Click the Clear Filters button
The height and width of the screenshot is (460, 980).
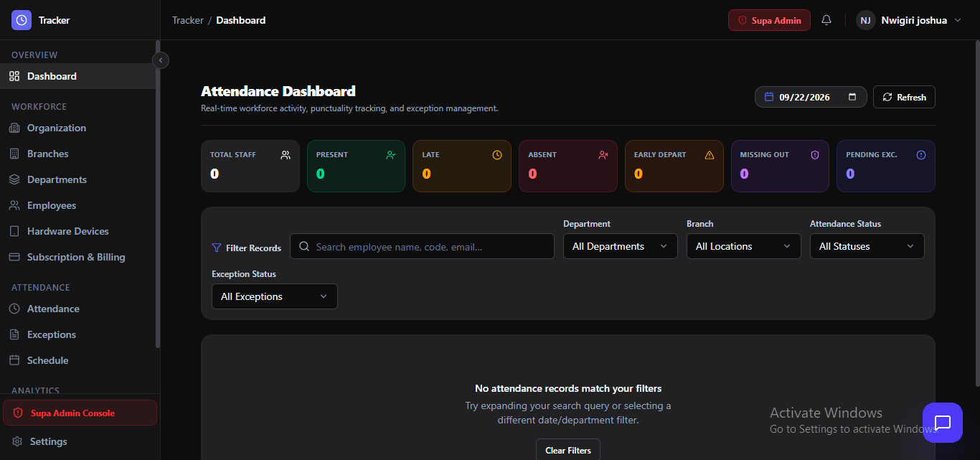[x=568, y=450]
